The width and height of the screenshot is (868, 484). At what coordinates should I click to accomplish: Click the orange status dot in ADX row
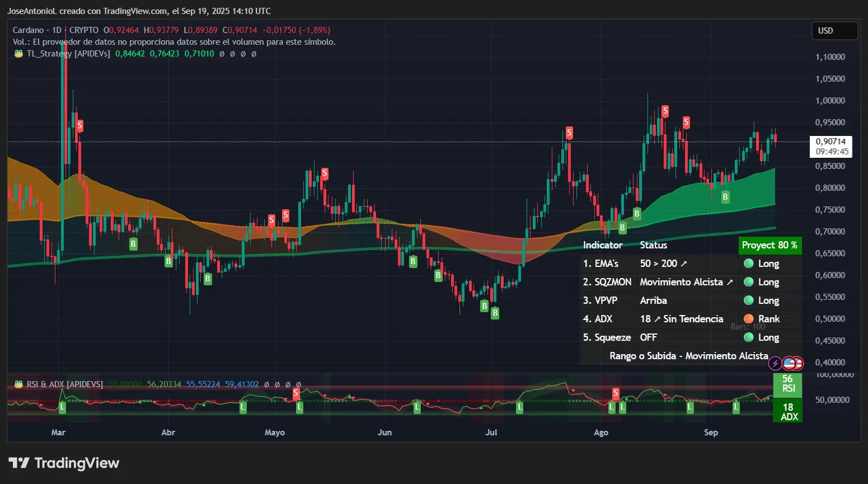748,319
